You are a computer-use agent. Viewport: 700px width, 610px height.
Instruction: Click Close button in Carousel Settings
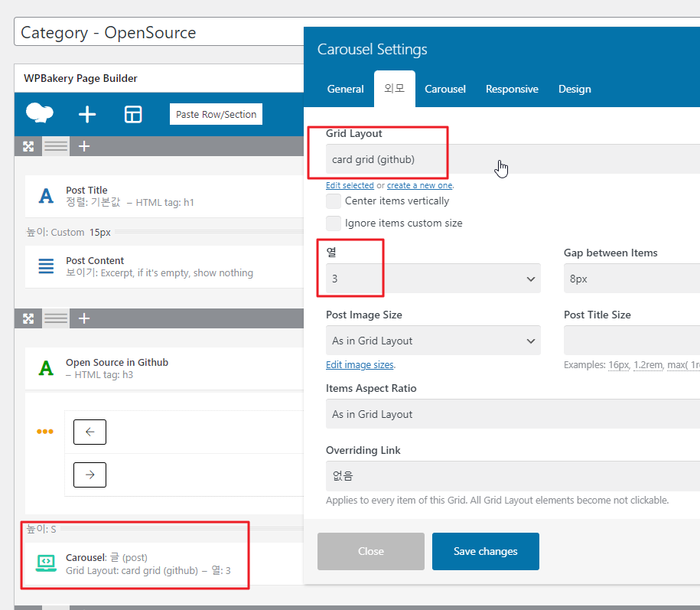371,552
